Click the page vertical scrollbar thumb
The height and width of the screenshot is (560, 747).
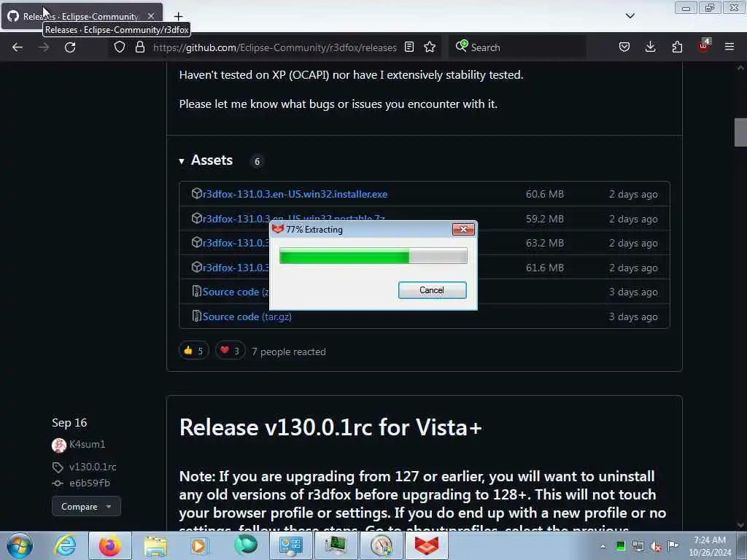(x=740, y=133)
